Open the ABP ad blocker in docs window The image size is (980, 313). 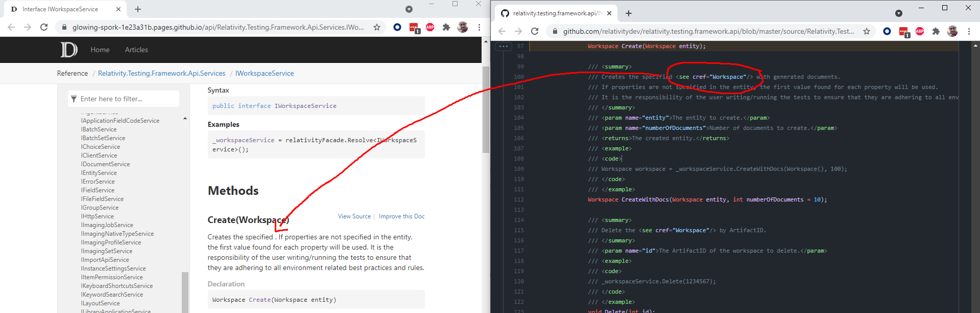(430, 27)
